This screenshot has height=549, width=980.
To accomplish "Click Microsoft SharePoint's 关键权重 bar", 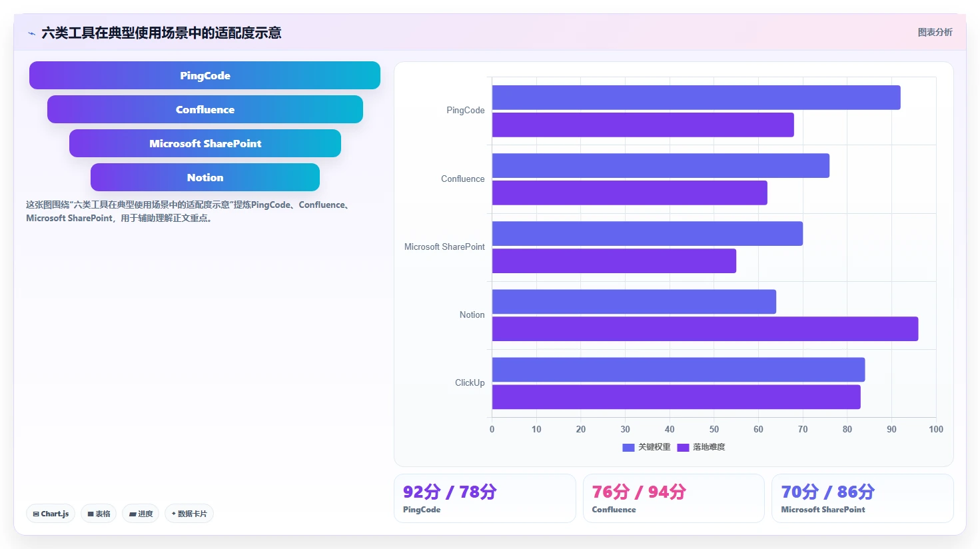I will pyautogui.click(x=648, y=233).
